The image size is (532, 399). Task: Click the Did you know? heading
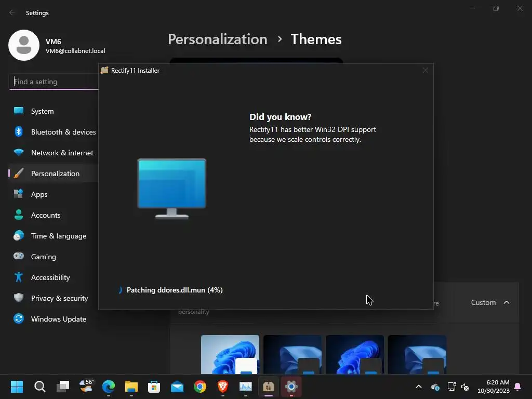point(280,117)
